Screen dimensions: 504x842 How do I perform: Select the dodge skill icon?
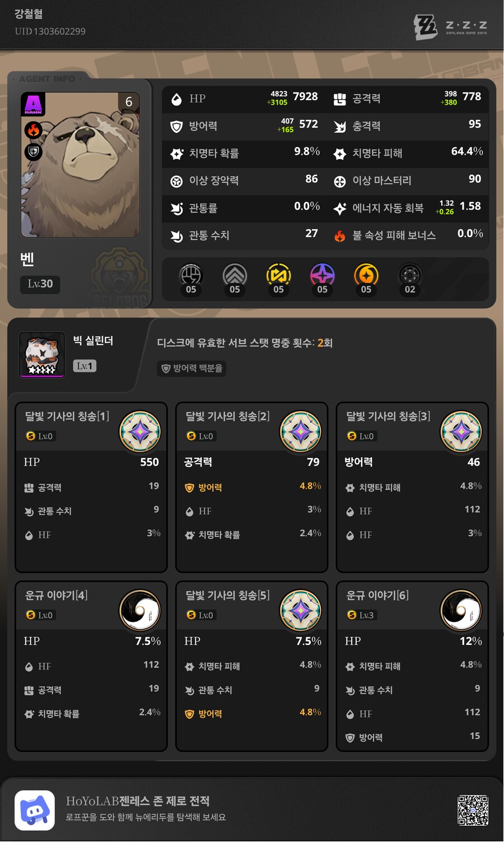[x=235, y=275]
